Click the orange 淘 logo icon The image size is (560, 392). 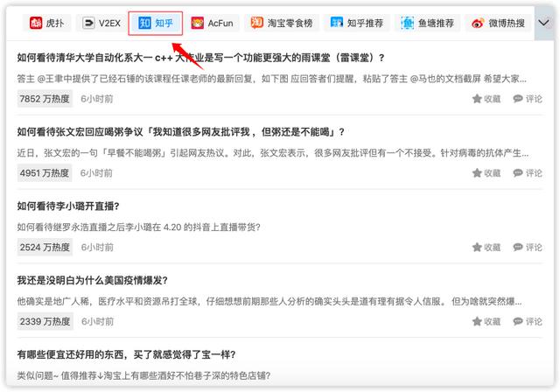coord(256,23)
